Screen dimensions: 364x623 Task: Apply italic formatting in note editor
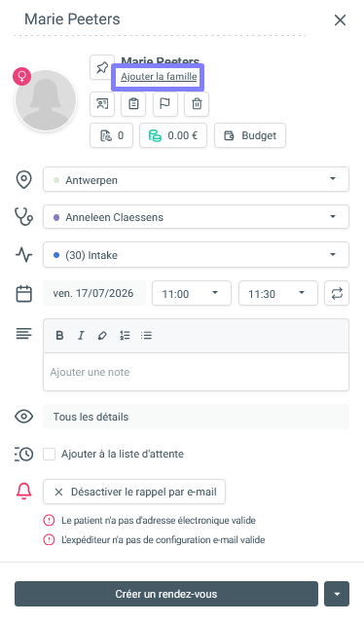point(81,335)
